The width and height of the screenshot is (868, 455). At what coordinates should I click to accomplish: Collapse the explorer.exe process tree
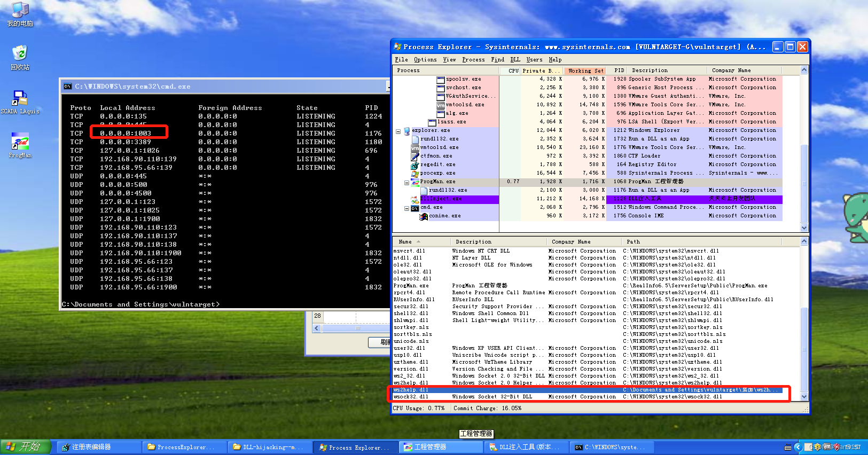tap(398, 130)
